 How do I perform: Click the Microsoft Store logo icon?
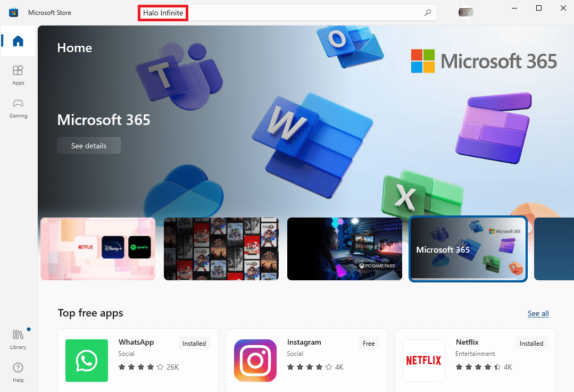(13, 12)
